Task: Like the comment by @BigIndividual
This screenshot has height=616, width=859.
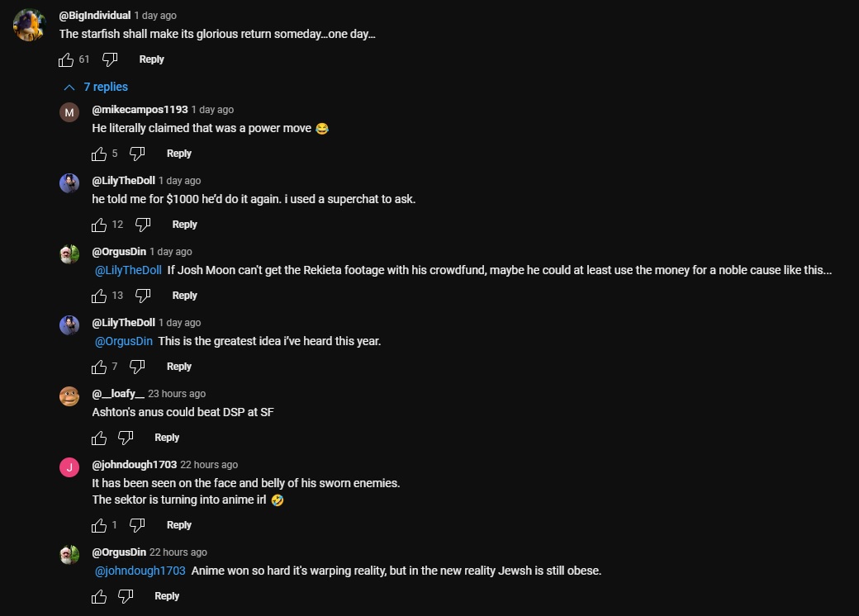Action: click(67, 59)
